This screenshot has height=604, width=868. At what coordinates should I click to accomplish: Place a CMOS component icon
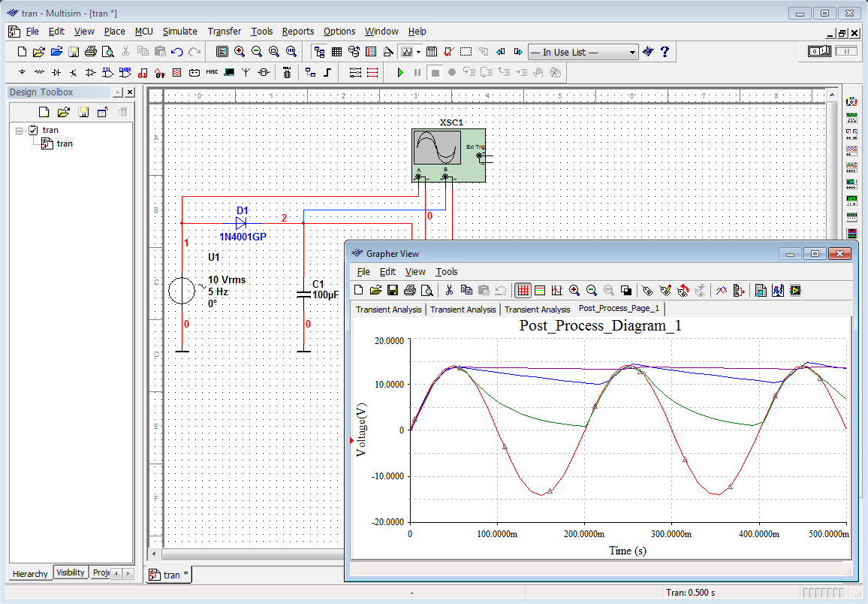(125, 73)
